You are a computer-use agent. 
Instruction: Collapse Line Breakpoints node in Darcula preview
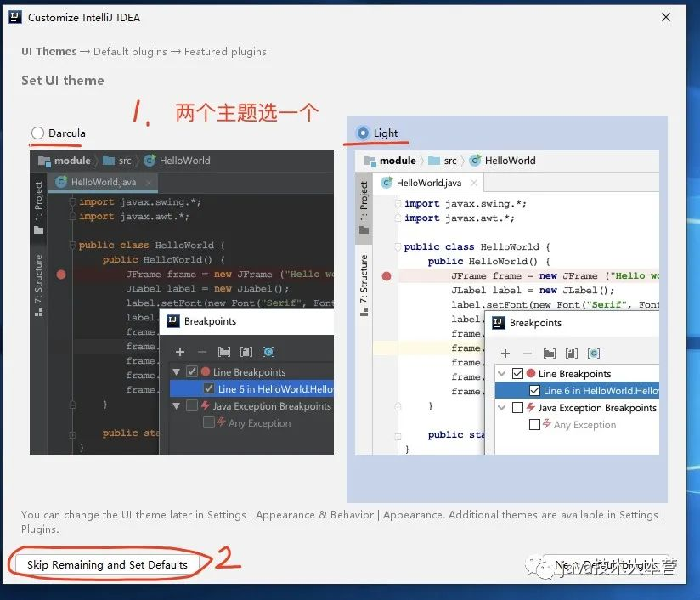click(x=177, y=371)
